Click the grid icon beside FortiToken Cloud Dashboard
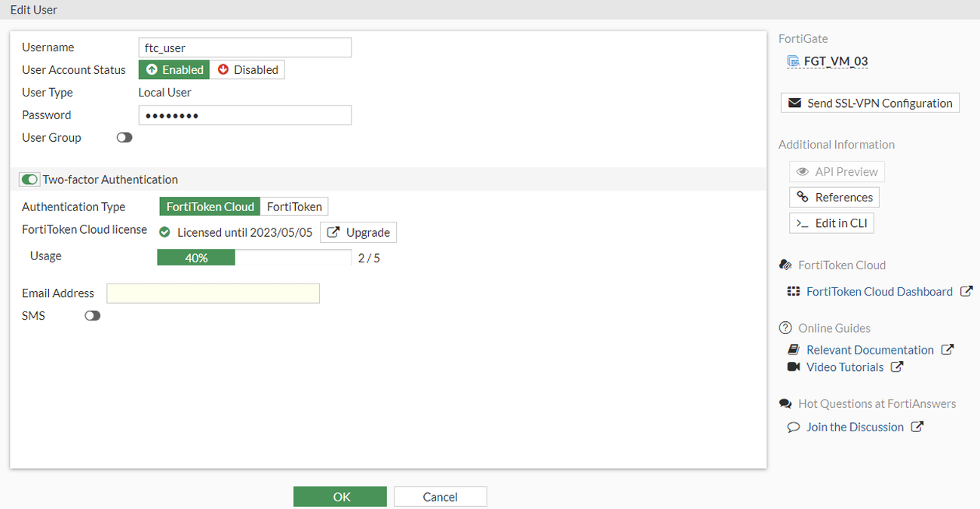The height and width of the screenshot is (509, 980). tap(793, 291)
